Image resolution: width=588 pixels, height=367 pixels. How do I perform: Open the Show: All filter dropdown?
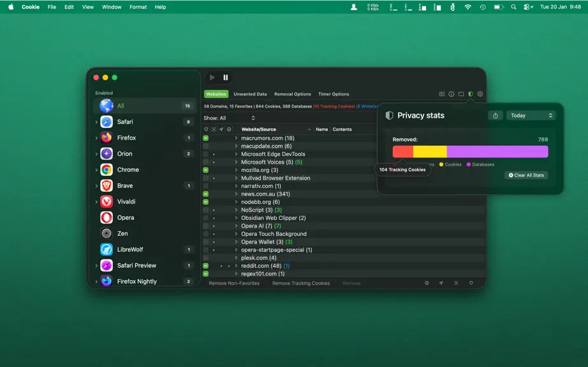[229, 118]
